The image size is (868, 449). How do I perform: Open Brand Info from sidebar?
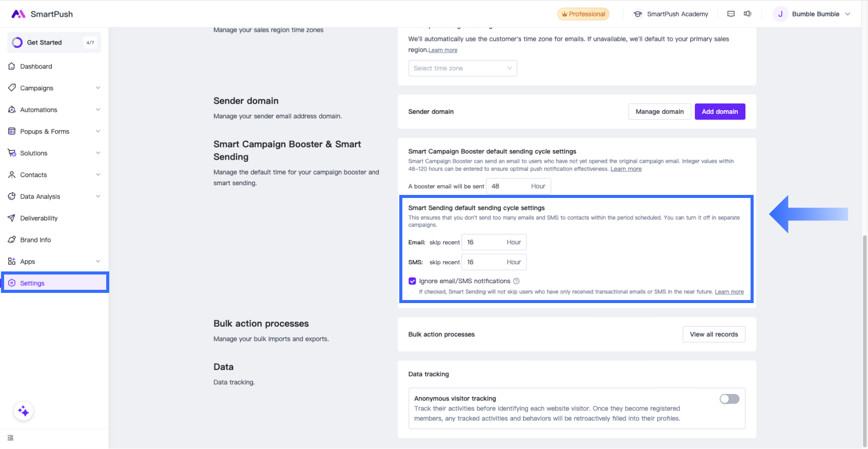[x=35, y=240]
